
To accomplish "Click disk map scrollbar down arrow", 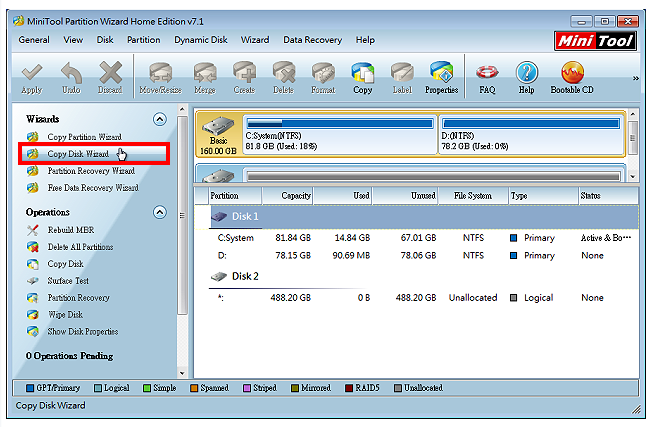I will coord(633,177).
